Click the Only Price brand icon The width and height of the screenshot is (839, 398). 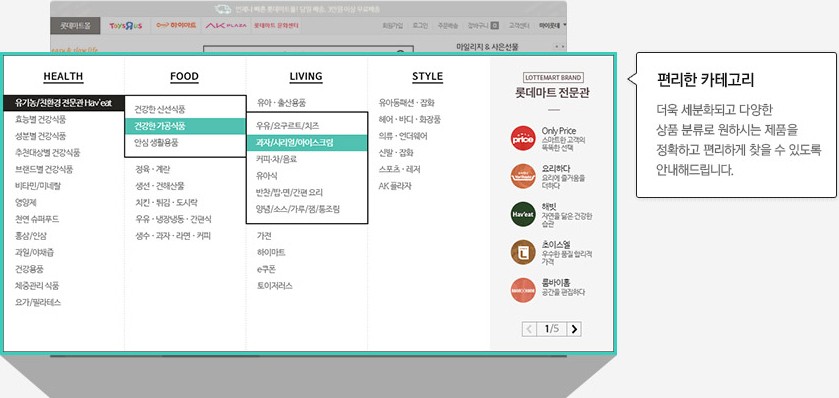coord(523,138)
